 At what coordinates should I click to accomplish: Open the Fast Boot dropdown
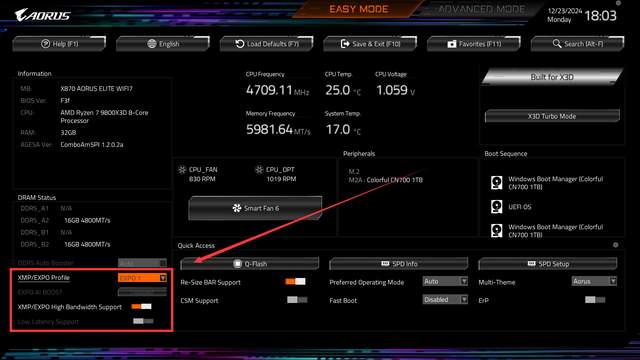point(445,300)
